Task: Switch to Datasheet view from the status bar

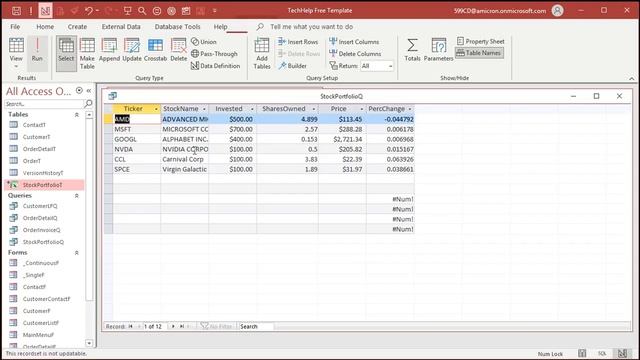Action: (x=582, y=353)
